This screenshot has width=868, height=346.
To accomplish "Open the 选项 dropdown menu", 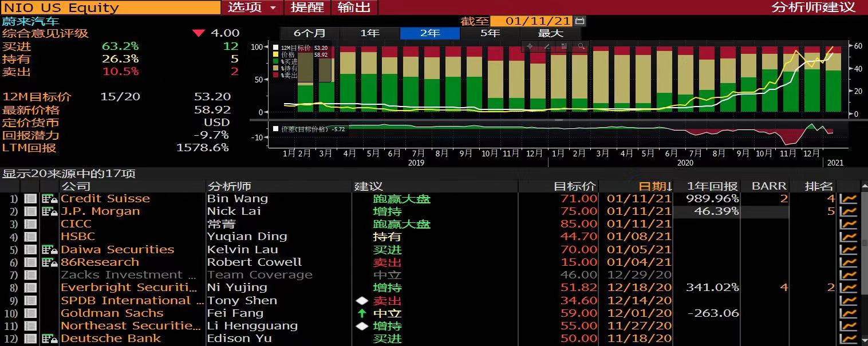I will coord(252,7).
